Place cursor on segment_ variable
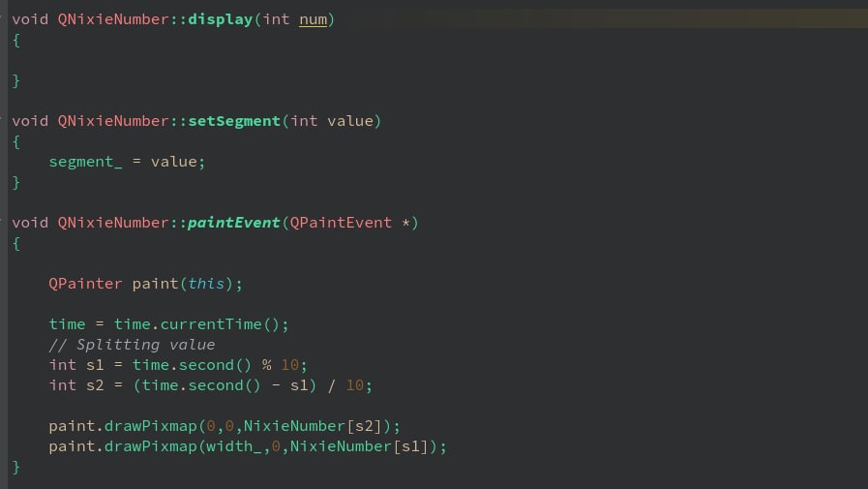This screenshot has width=868, height=489. point(85,162)
